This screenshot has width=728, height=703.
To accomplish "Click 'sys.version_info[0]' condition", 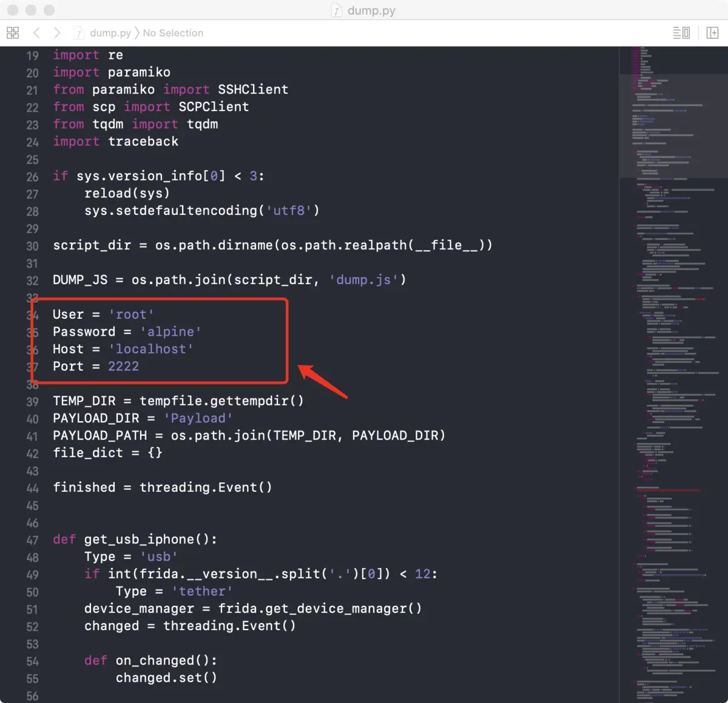I will point(151,176).
